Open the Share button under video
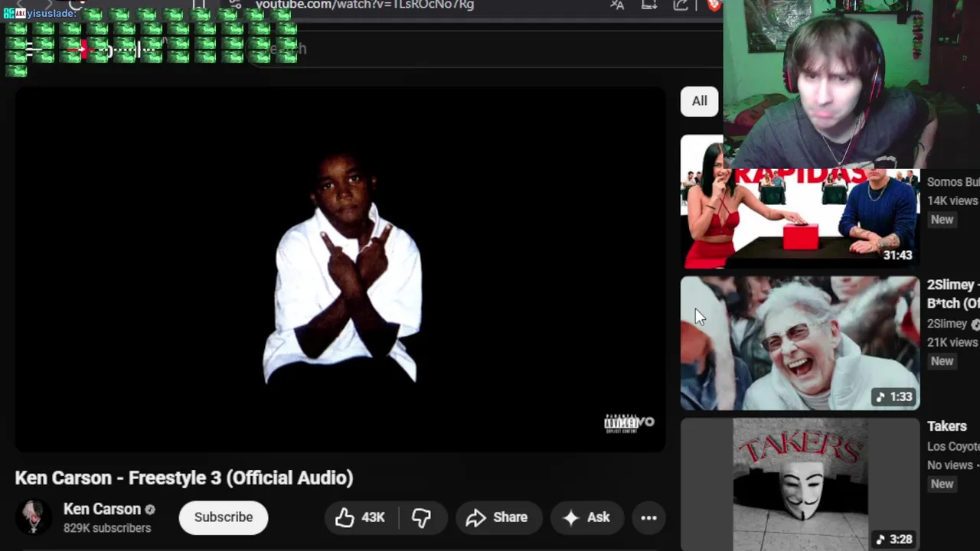The height and width of the screenshot is (551, 980). pyautogui.click(x=498, y=517)
